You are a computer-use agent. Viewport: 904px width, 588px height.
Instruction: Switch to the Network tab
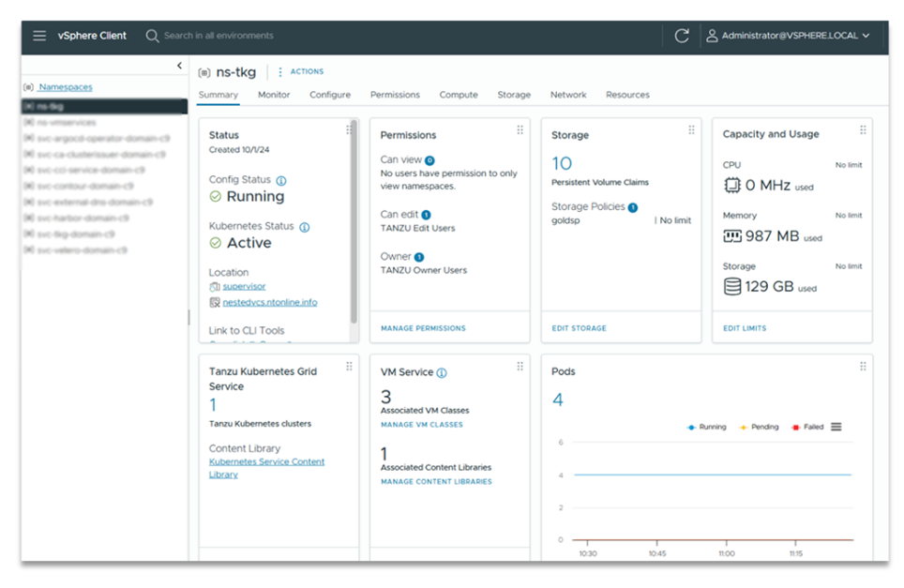[x=568, y=95]
